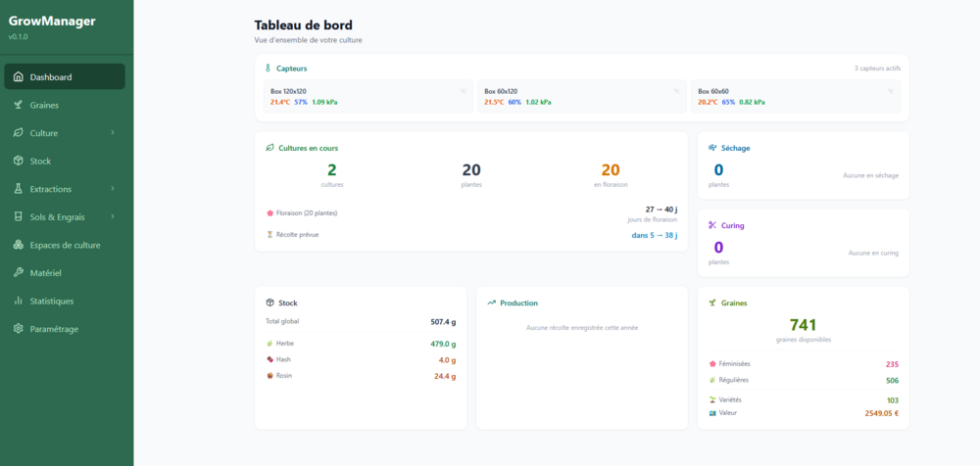Click the 'dans 5 → 38 j' harvest value

(x=655, y=236)
